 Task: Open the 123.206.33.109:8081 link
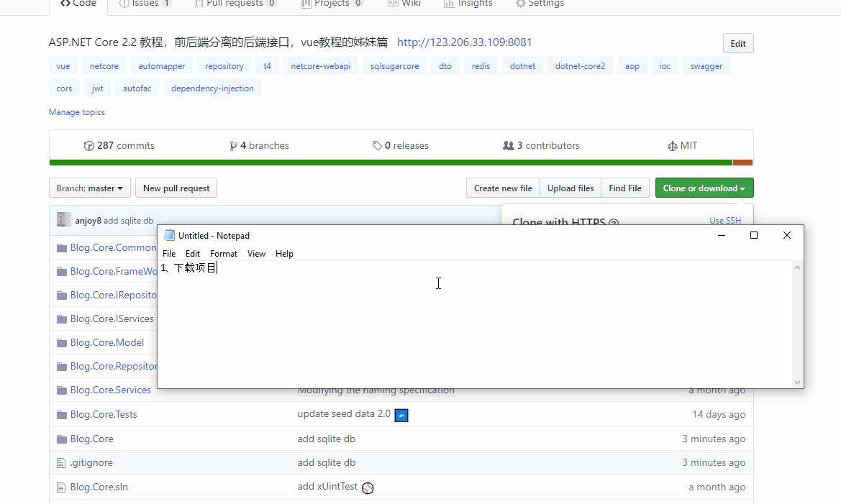tap(464, 42)
